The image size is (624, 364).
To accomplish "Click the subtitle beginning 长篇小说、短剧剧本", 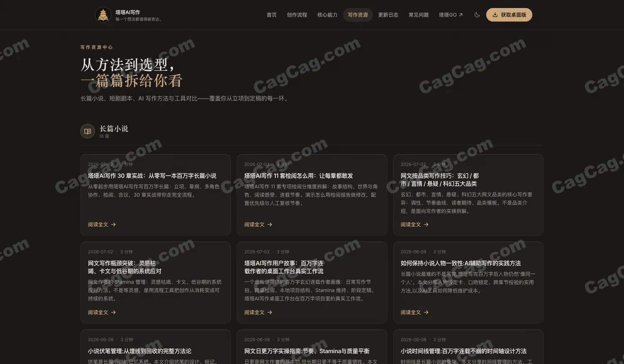I will pos(185,99).
